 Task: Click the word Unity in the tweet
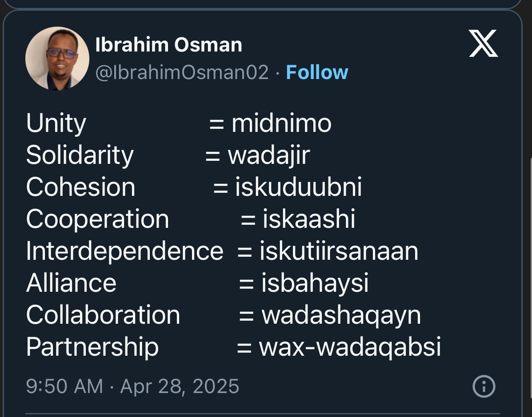(56, 123)
